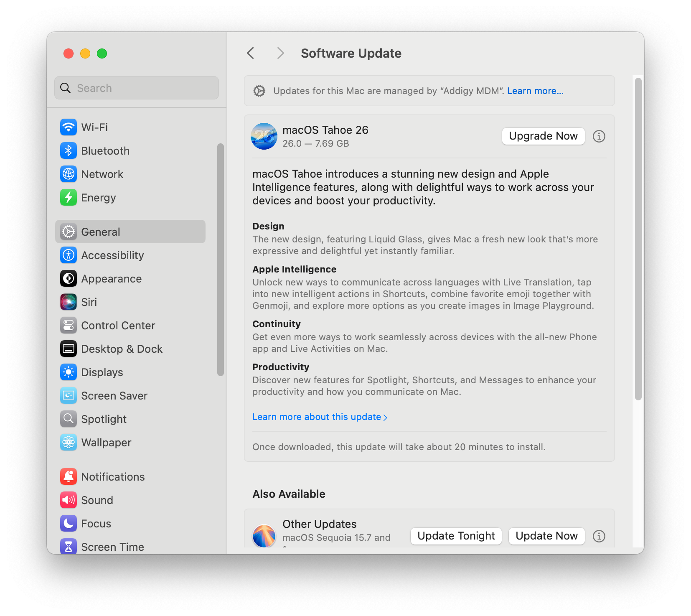Open Learn more about this update

pos(320,417)
